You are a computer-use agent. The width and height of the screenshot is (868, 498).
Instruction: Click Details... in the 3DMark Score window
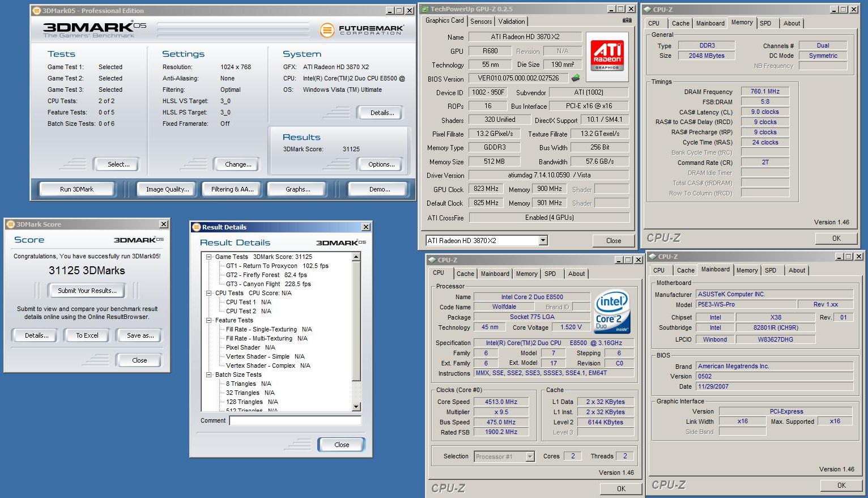[x=36, y=335]
